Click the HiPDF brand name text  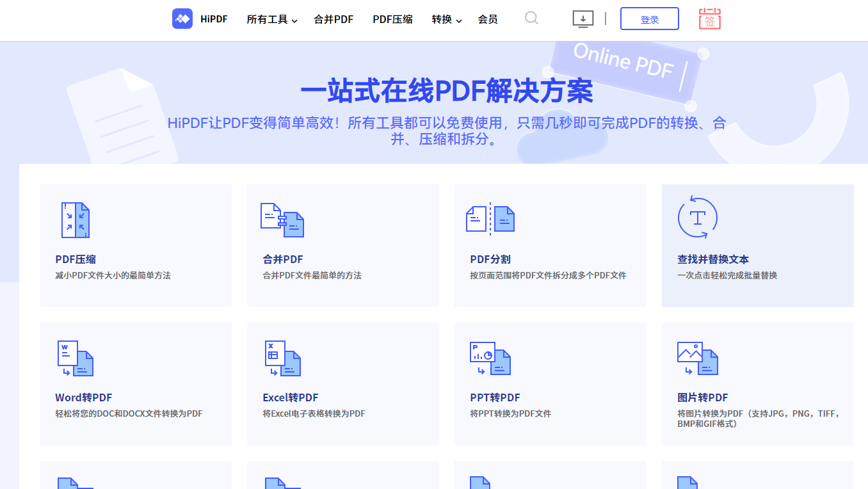(214, 19)
